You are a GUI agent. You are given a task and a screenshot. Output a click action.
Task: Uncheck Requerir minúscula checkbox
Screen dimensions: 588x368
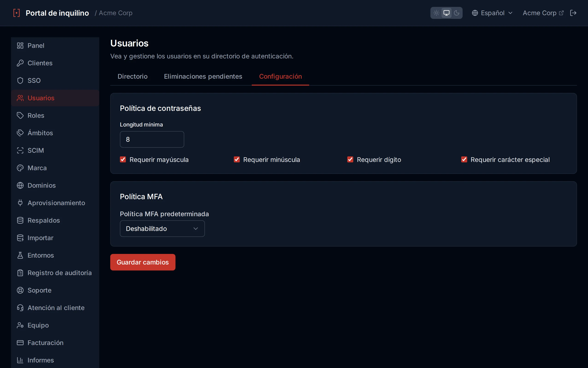tap(237, 160)
